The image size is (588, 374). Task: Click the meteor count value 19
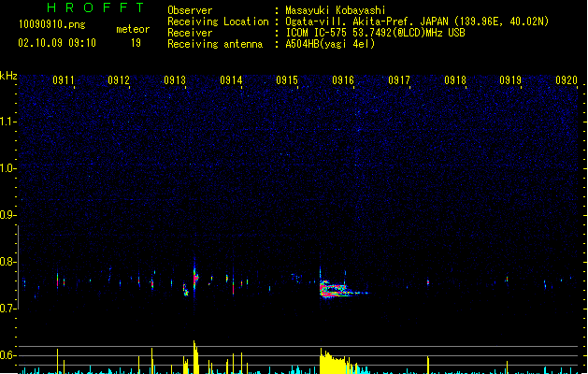click(136, 43)
